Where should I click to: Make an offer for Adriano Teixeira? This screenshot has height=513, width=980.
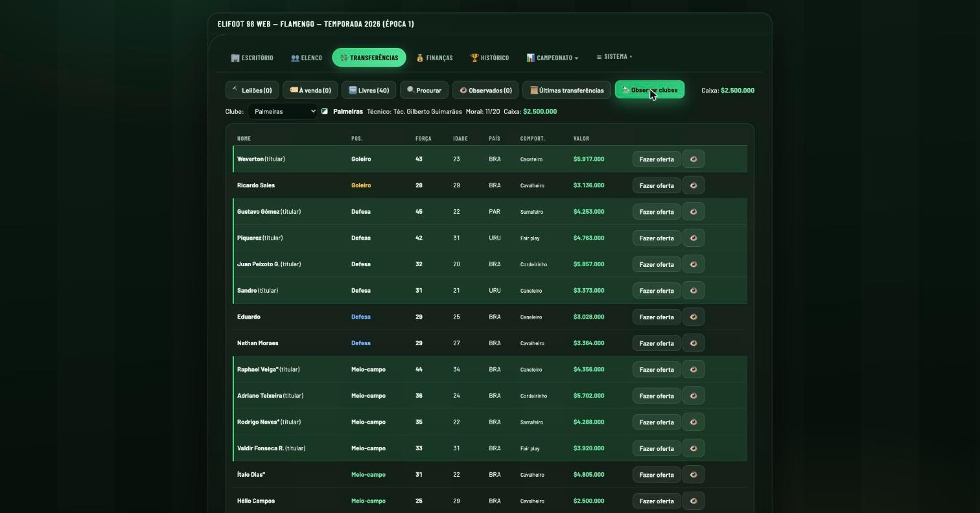657,396
